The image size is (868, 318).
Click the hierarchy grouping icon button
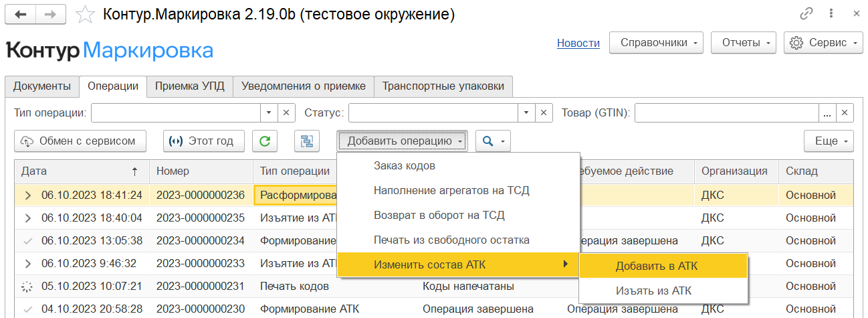pyautogui.click(x=306, y=141)
